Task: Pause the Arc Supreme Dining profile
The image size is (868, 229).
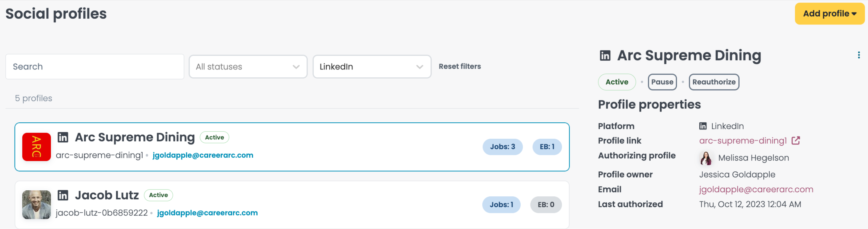Action: (662, 82)
